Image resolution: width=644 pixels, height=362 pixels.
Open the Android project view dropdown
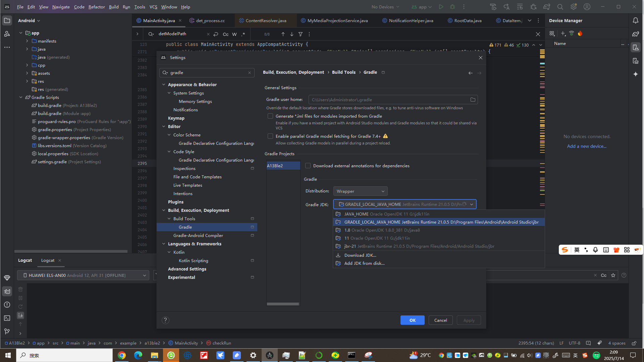pos(29,20)
